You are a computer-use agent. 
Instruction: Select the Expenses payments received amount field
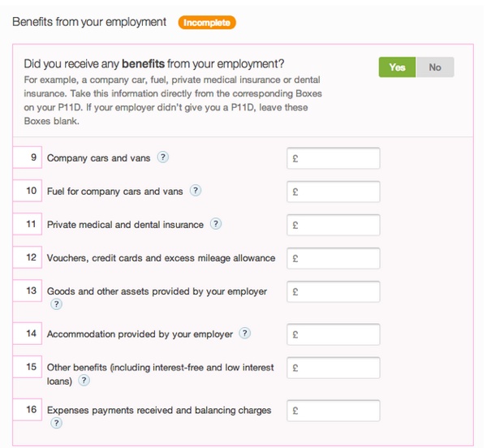click(334, 410)
